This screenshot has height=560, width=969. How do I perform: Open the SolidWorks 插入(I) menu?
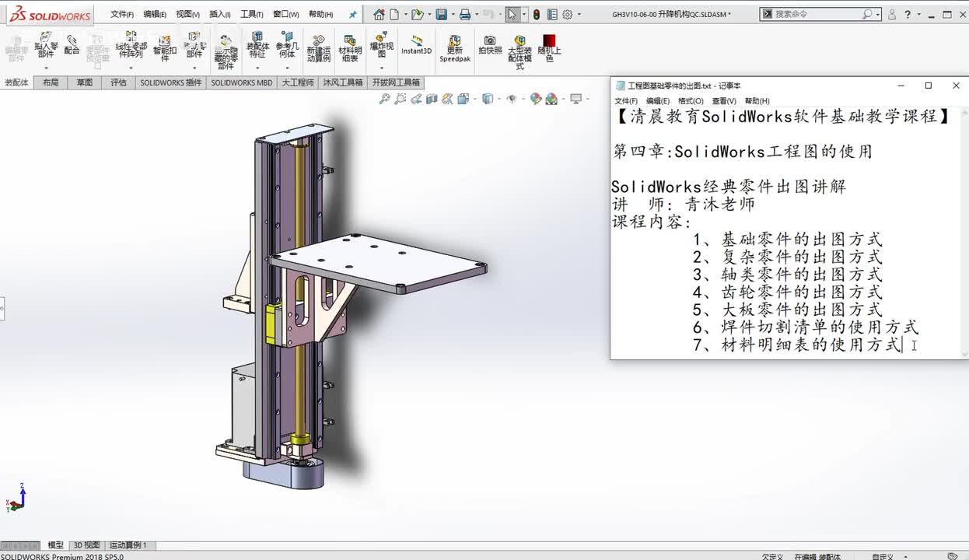220,14
